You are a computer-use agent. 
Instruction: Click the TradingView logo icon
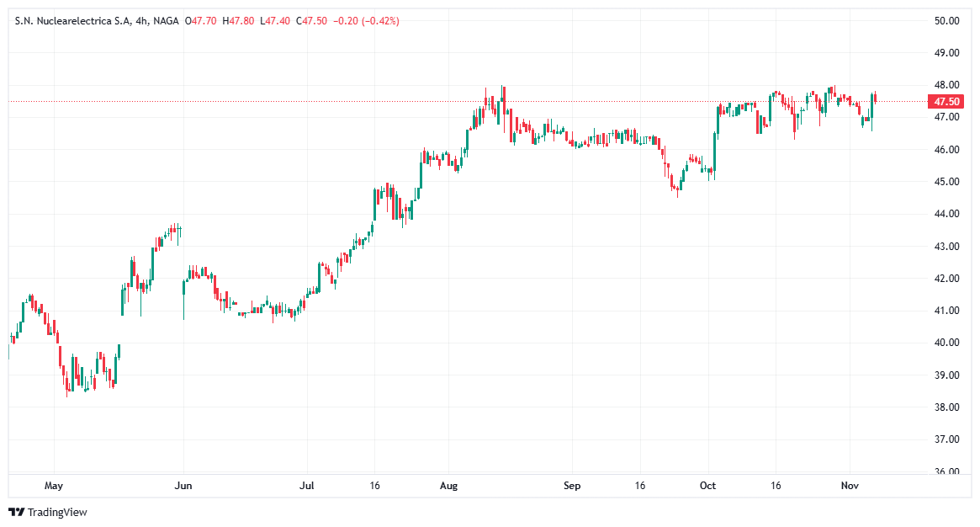click(x=17, y=512)
